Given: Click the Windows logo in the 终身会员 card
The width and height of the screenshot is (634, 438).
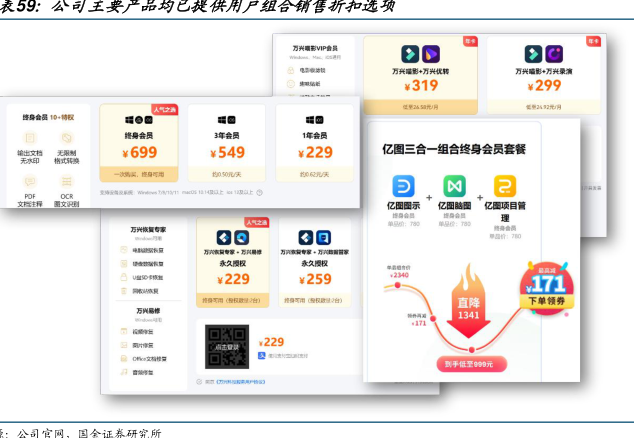Looking at the screenshot, I should click(x=129, y=120).
